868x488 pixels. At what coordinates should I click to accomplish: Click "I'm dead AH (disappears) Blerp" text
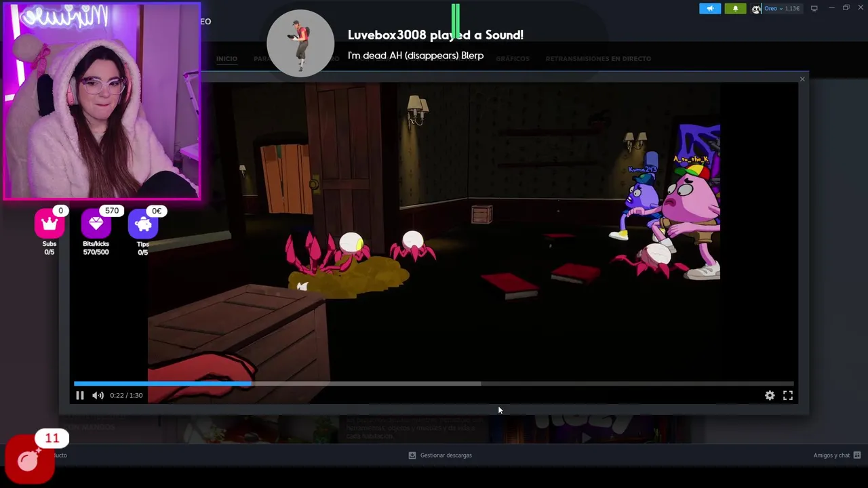pos(416,56)
